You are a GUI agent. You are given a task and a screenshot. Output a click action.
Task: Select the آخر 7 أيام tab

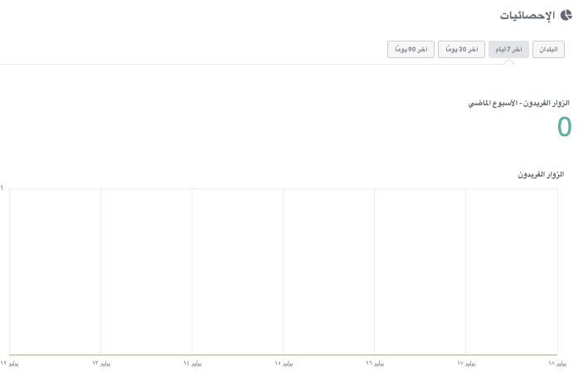(508, 50)
